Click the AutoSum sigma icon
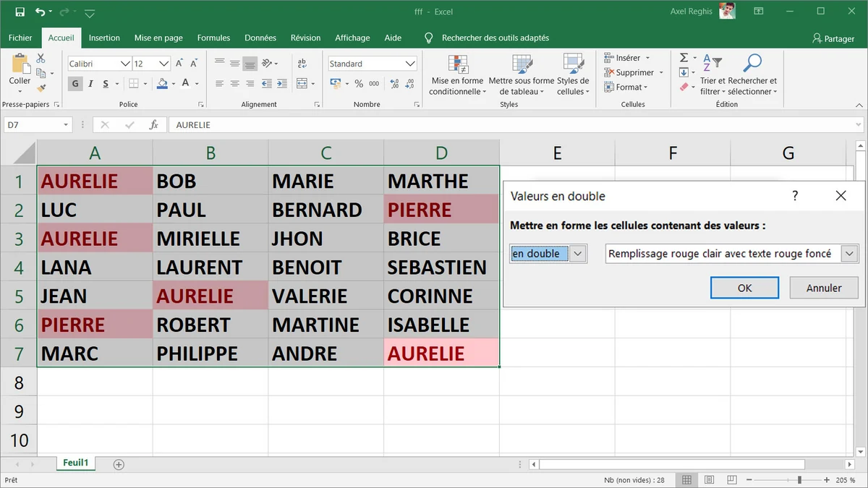This screenshot has height=488, width=868. pyautogui.click(x=682, y=56)
